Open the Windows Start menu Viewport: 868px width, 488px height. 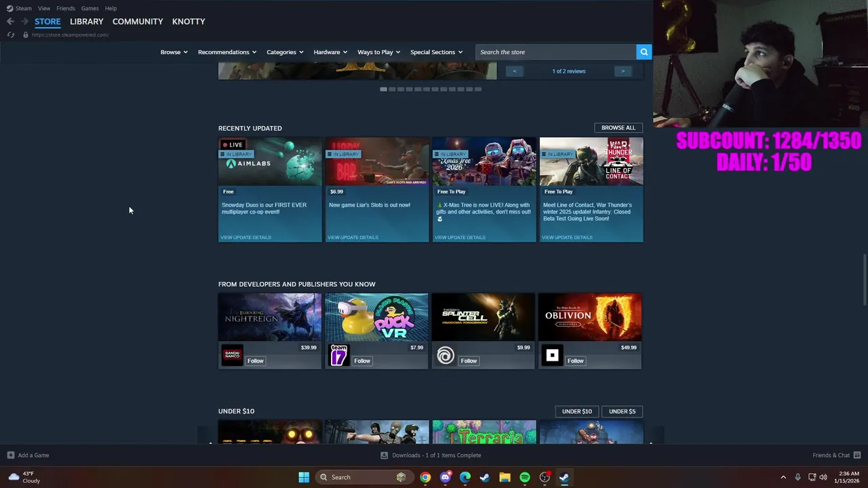coord(304,477)
